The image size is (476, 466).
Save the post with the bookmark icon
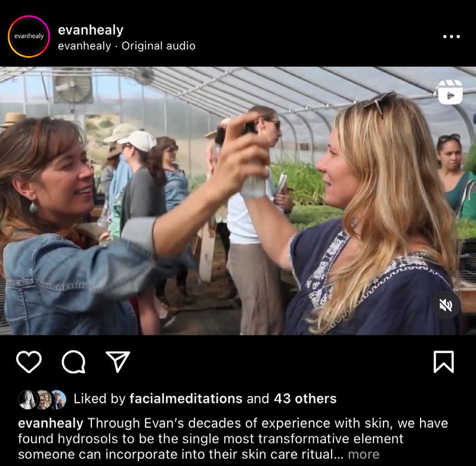point(444,362)
